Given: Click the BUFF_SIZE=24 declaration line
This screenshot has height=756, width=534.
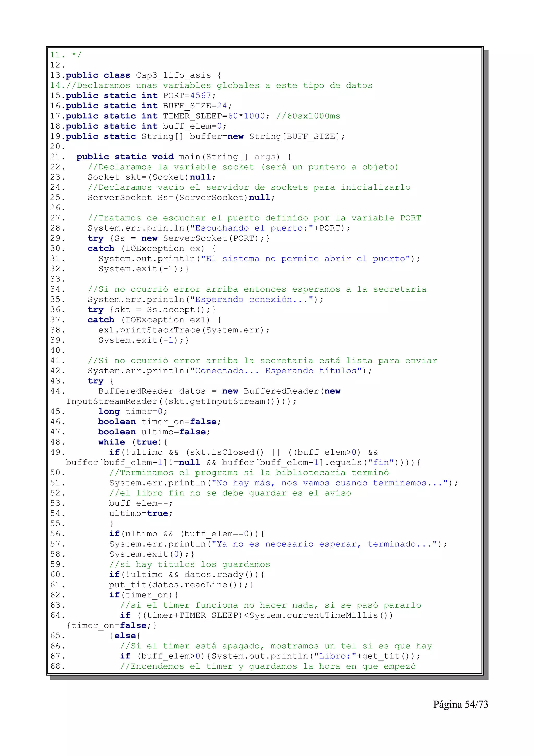Looking at the screenshot, I should pos(149,106).
